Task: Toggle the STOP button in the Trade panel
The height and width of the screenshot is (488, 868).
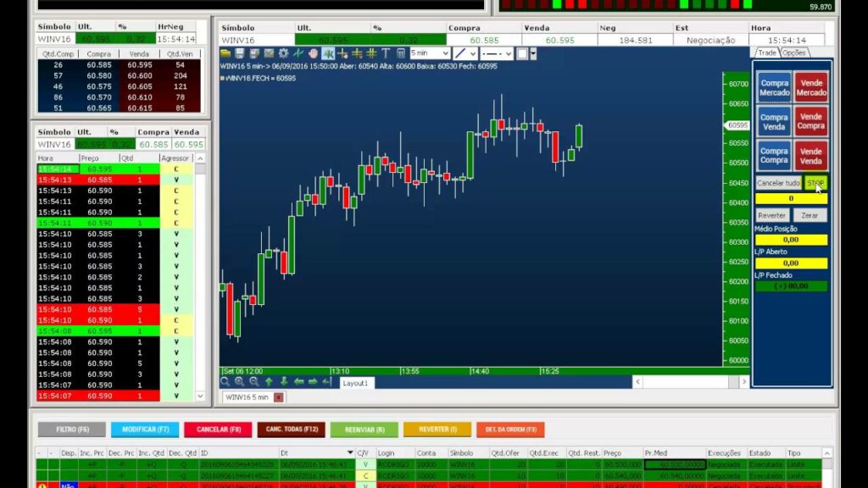Action: tap(815, 182)
